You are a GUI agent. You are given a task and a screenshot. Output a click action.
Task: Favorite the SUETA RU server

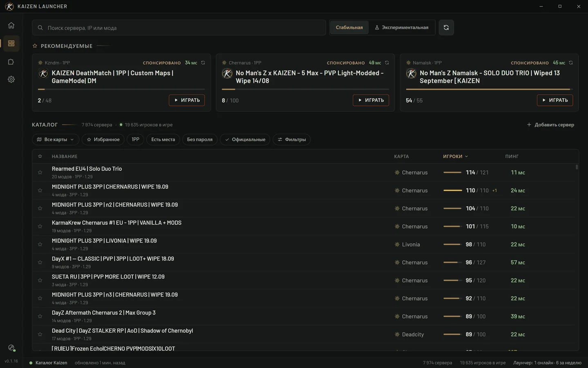(x=40, y=280)
